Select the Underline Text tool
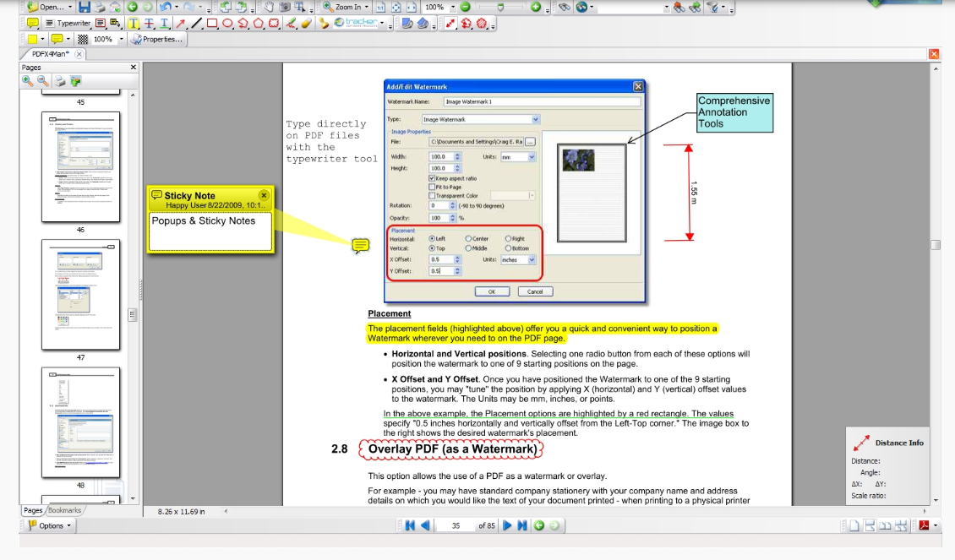Image resolution: width=955 pixels, height=560 pixels. pos(164,23)
